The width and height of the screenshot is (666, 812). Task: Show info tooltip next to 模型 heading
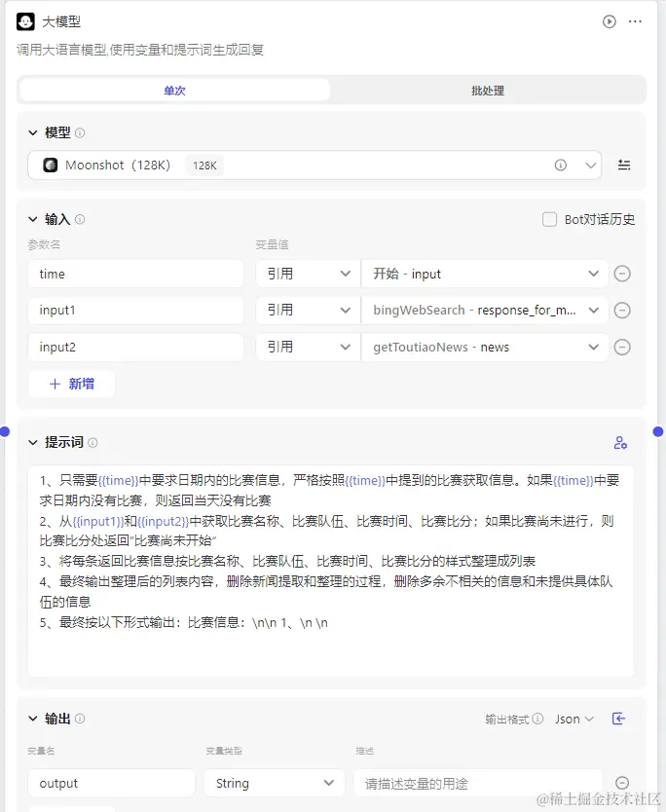coord(80,133)
